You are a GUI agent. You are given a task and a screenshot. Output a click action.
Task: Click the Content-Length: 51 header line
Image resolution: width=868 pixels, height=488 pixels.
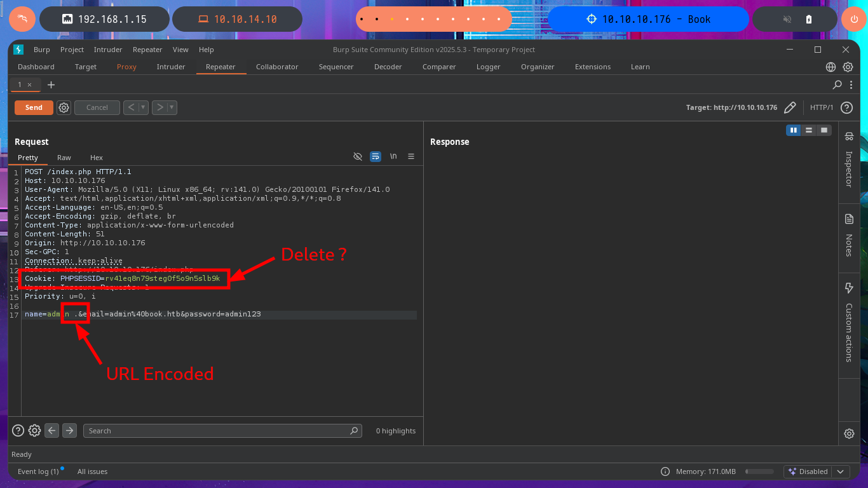click(x=65, y=234)
